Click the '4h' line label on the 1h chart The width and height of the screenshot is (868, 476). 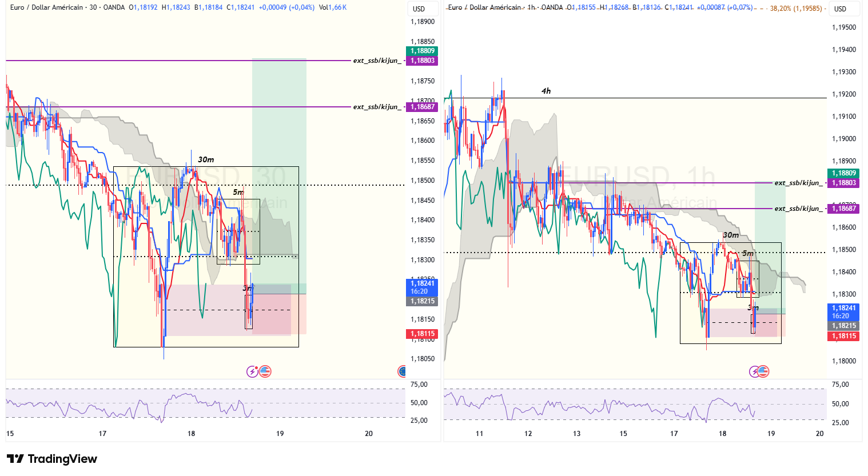click(546, 91)
